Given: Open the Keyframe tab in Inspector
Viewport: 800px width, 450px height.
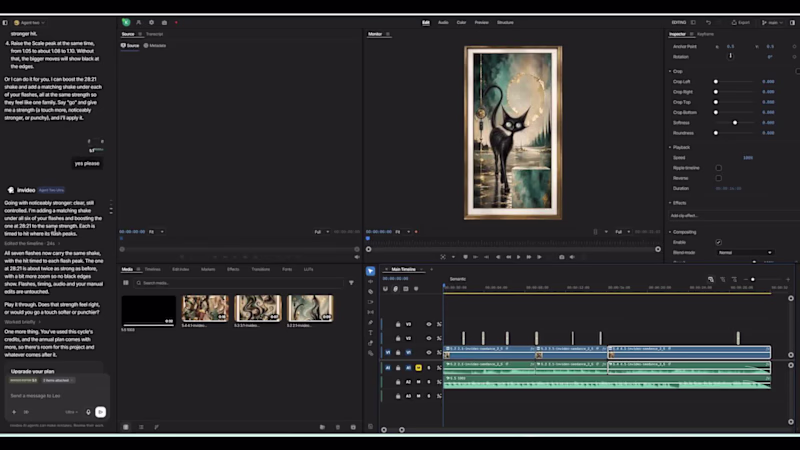Looking at the screenshot, I should pos(706,34).
